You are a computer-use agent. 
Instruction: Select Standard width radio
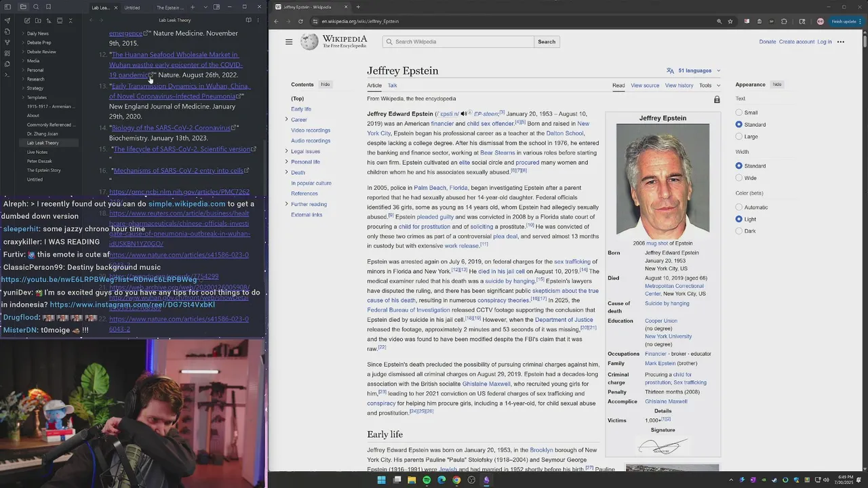point(739,166)
